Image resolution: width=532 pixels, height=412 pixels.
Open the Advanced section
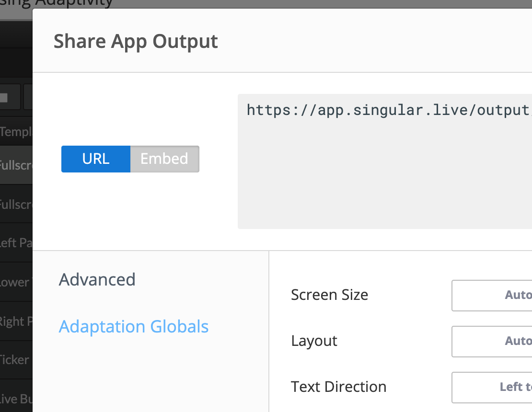[x=97, y=280]
